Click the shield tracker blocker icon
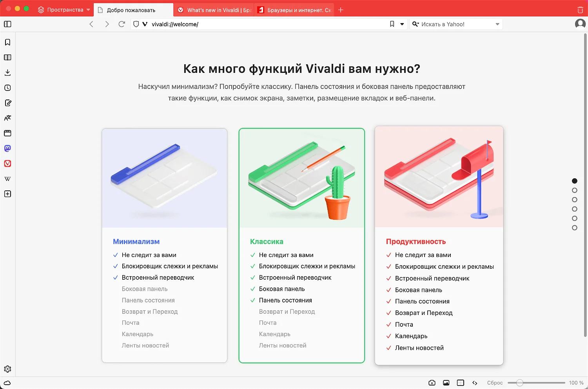The height and width of the screenshot is (389, 588). (136, 24)
